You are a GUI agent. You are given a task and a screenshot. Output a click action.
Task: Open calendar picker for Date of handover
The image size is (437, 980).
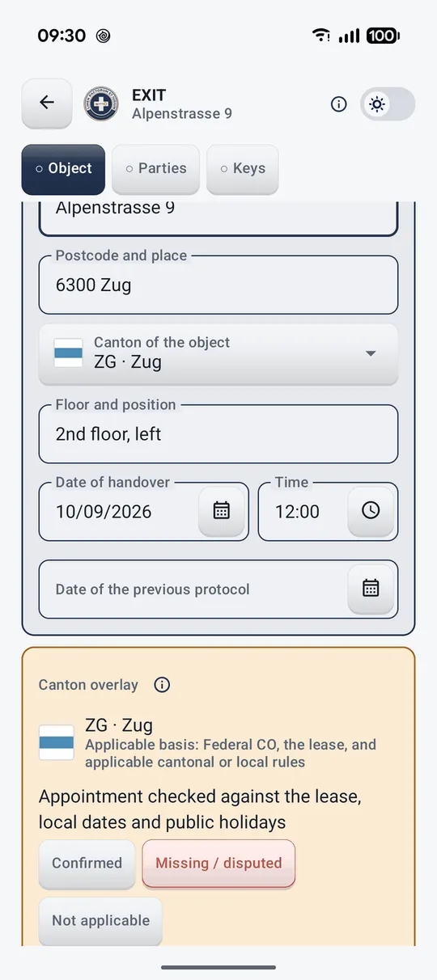tap(221, 510)
